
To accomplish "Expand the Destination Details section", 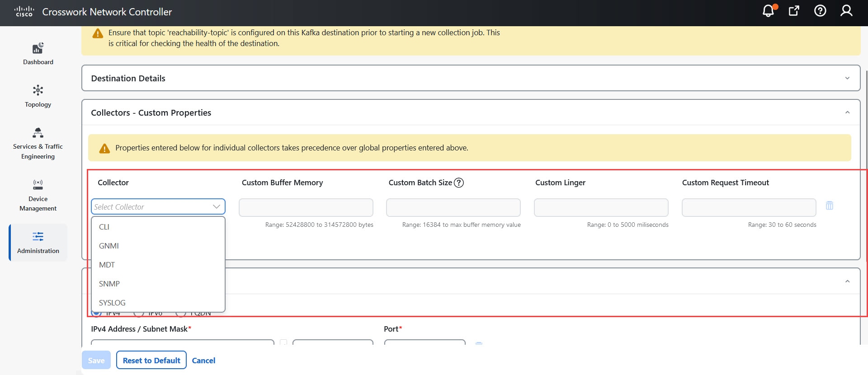I will (471, 78).
